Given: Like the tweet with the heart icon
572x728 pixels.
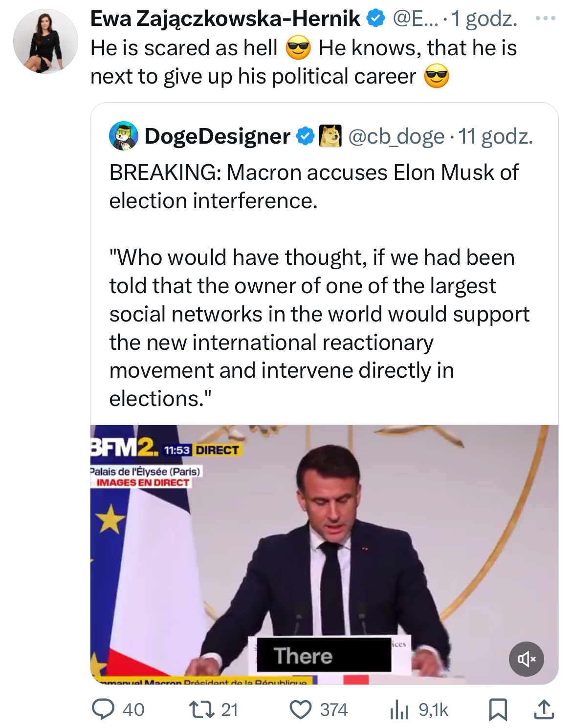Looking at the screenshot, I should pos(301,709).
